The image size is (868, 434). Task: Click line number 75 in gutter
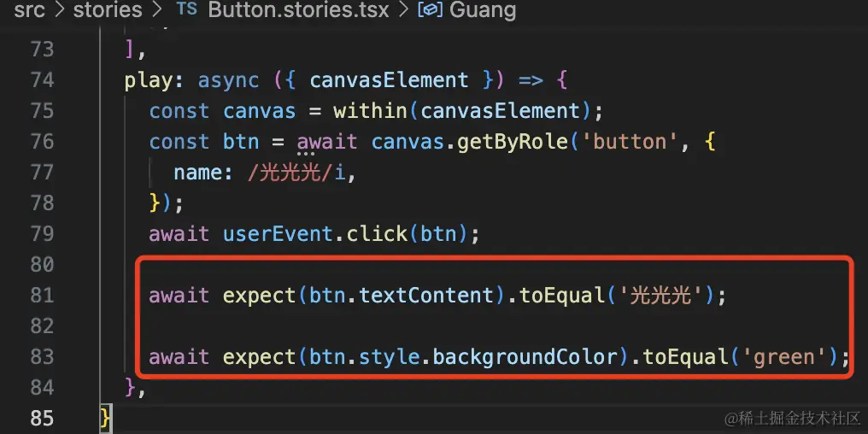(x=42, y=111)
